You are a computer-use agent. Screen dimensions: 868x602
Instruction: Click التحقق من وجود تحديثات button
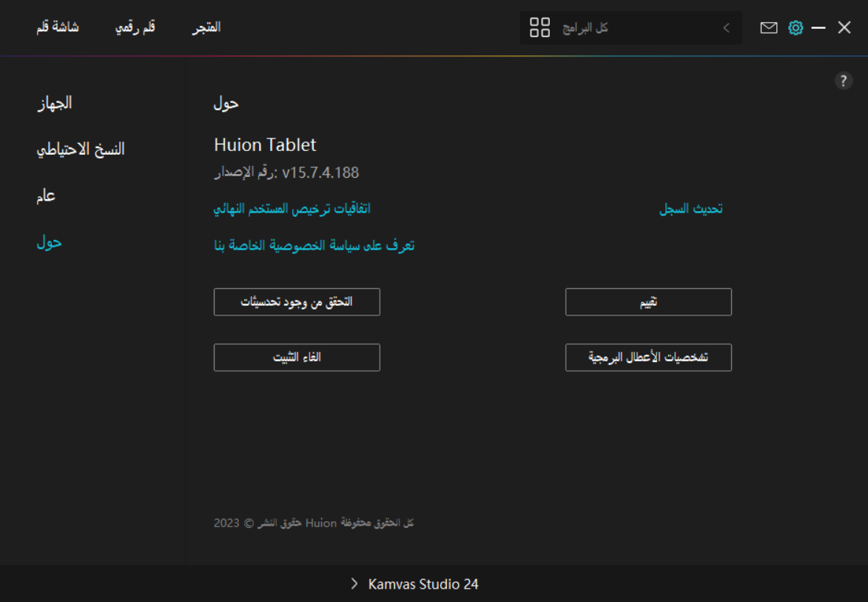coord(297,302)
